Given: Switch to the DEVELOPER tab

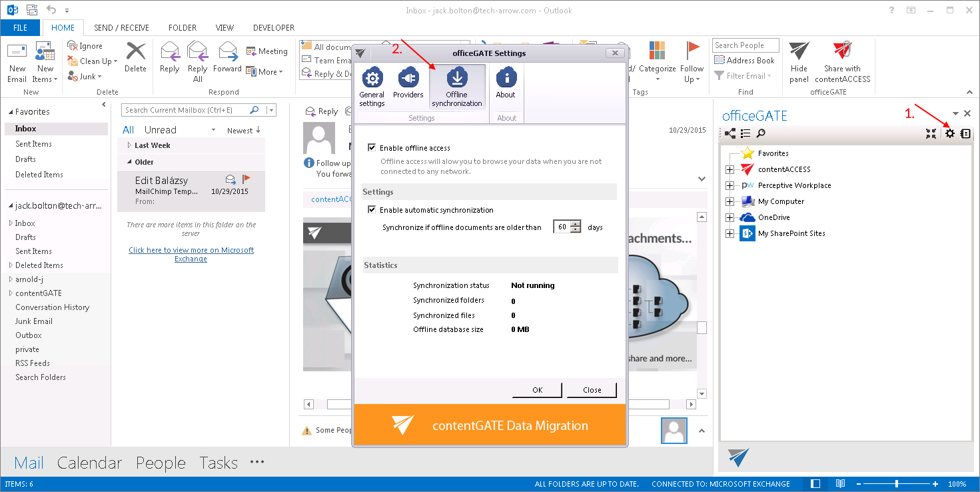Looking at the screenshot, I should 274,28.
